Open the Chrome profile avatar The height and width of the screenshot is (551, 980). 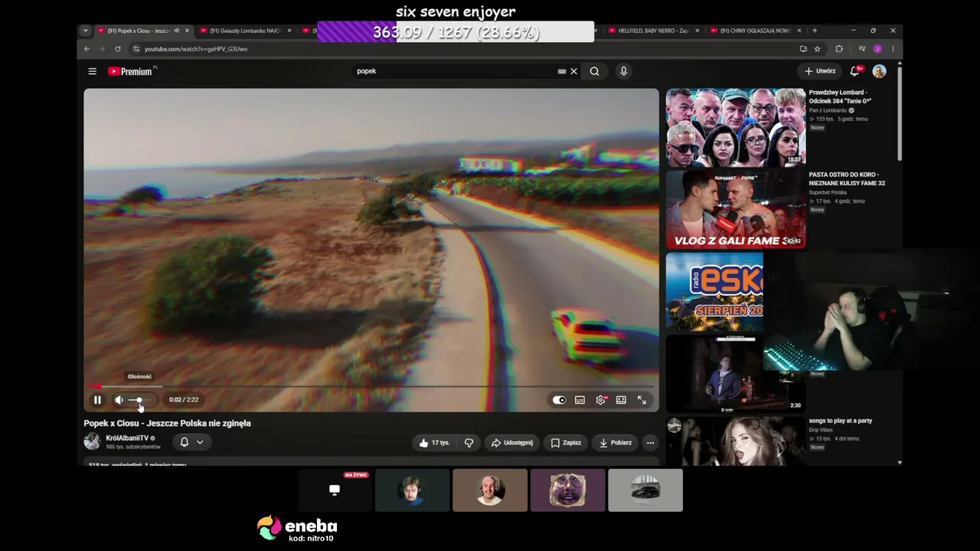tap(877, 49)
